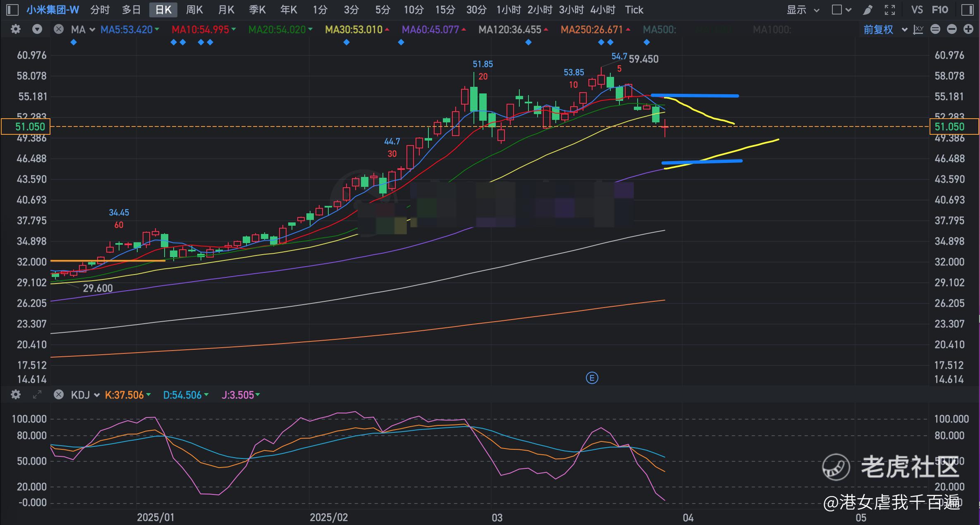
Task: Switch to the 年K yearly tab
Action: (289, 10)
